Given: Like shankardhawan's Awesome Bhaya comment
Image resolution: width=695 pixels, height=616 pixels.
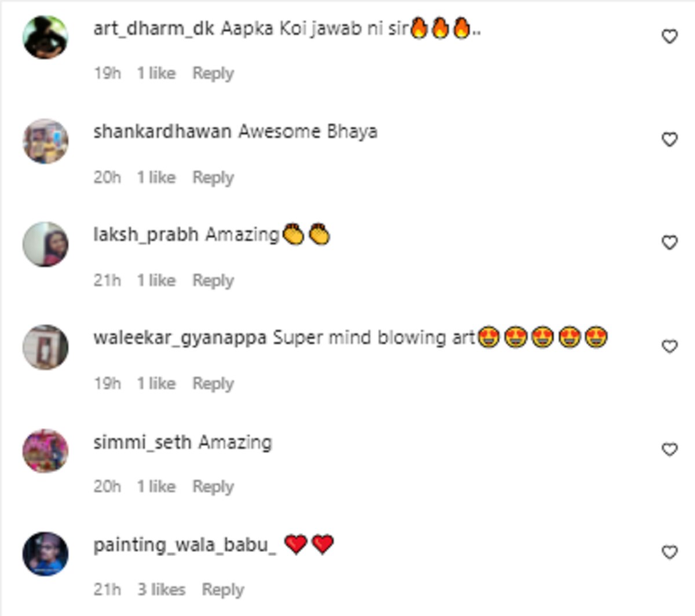Looking at the screenshot, I should [670, 140].
